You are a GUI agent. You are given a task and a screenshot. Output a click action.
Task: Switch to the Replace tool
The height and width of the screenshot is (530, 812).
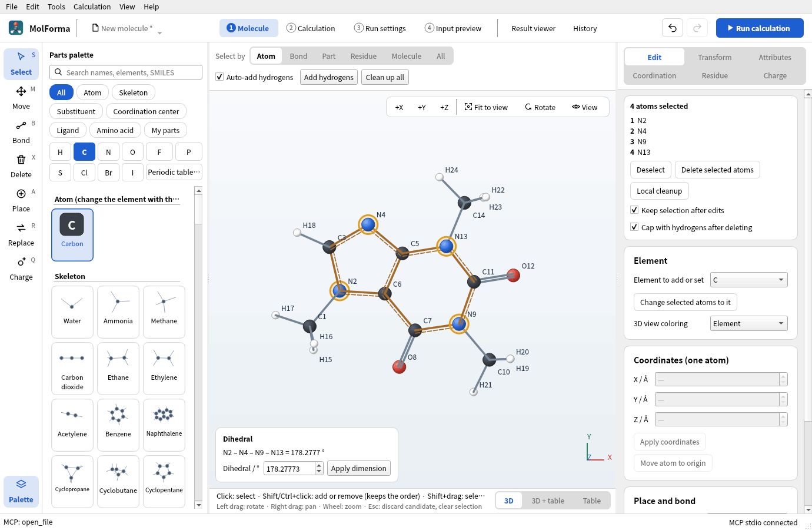click(x=21, y=234)
